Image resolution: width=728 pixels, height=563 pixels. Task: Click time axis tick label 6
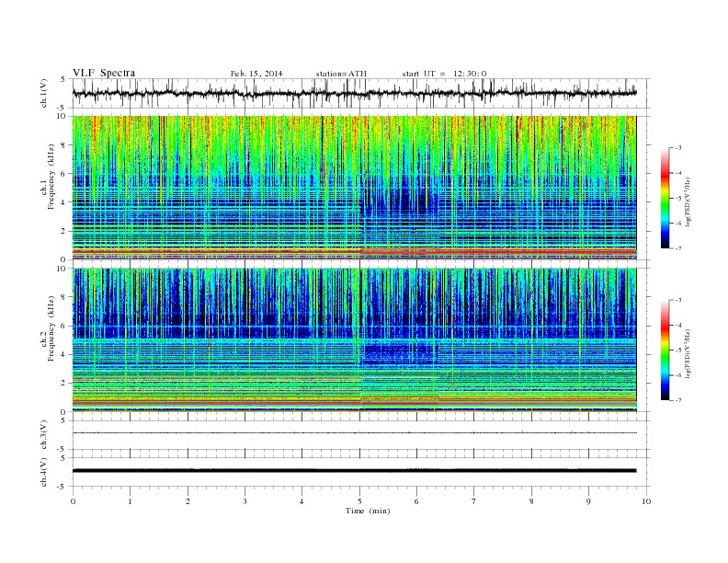416,501
